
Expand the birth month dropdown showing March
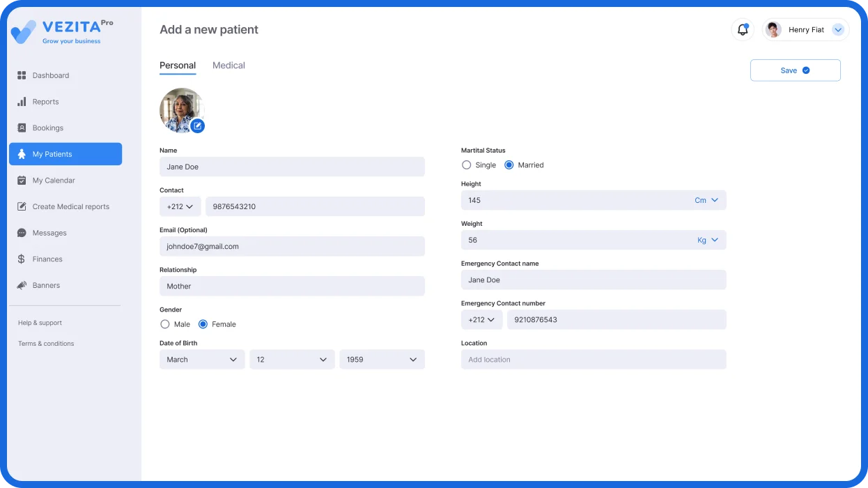[202, 360]
